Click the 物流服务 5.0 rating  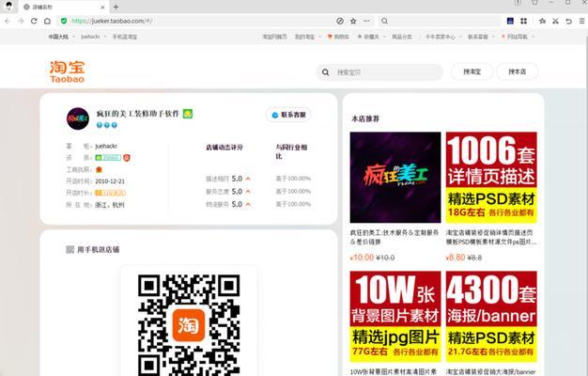click(228, 204)
